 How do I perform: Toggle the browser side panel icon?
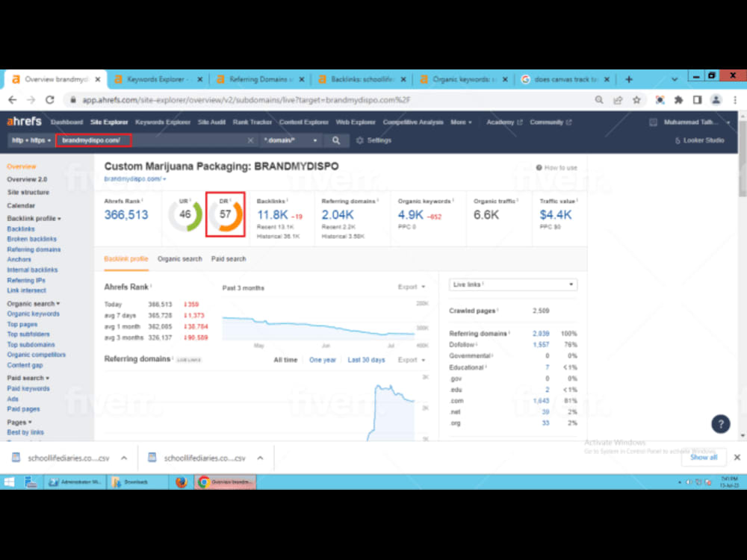pyautogui.click(x=697, y=100)
